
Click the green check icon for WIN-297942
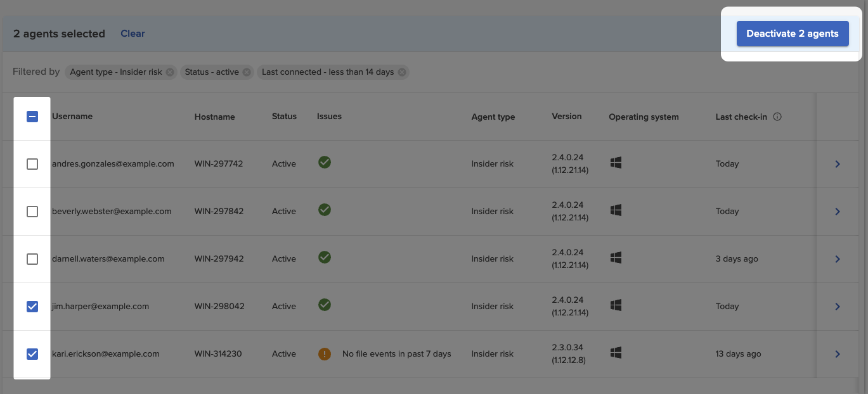[324, 257]
